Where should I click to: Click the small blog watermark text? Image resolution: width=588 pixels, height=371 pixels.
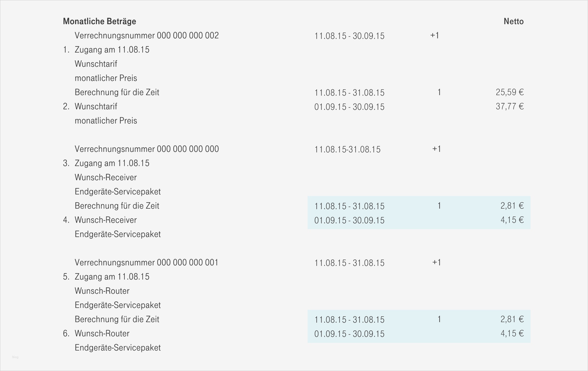click(15, 357)
